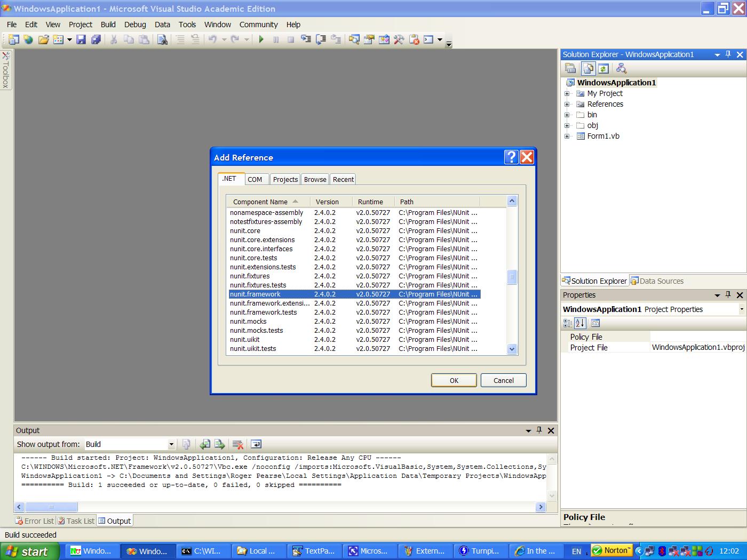Expand the bin folder node
The width and height of the screenshot is (747, 560).
[x=567, y=115]
